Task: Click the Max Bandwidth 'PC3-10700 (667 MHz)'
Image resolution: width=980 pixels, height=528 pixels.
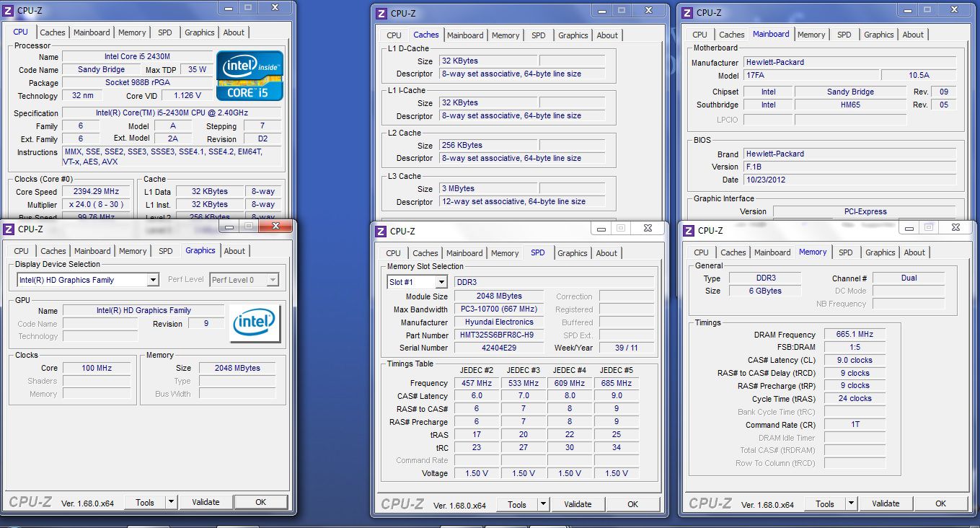Action: [x=499, y=309]
